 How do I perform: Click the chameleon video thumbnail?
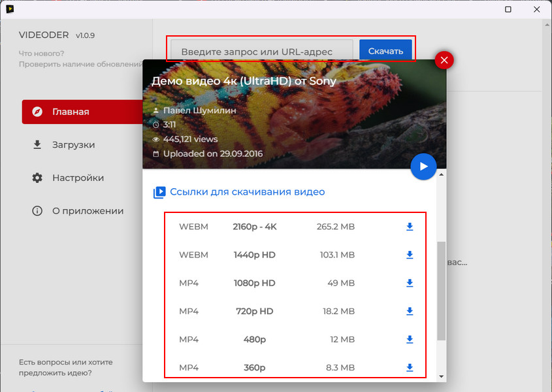click(295, 114)
